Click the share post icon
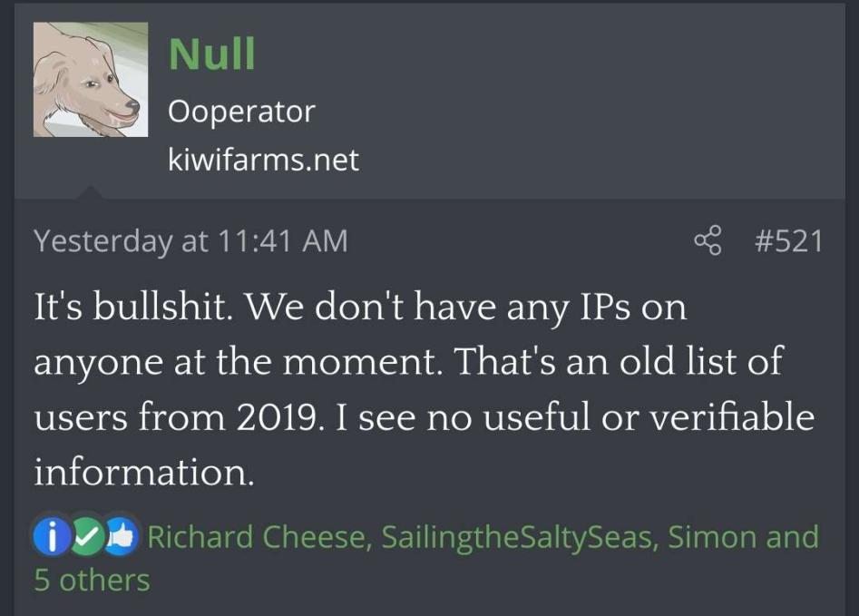The height and width of the screenshot is (616, 859). pyautogui.click(x=708, y=240)
